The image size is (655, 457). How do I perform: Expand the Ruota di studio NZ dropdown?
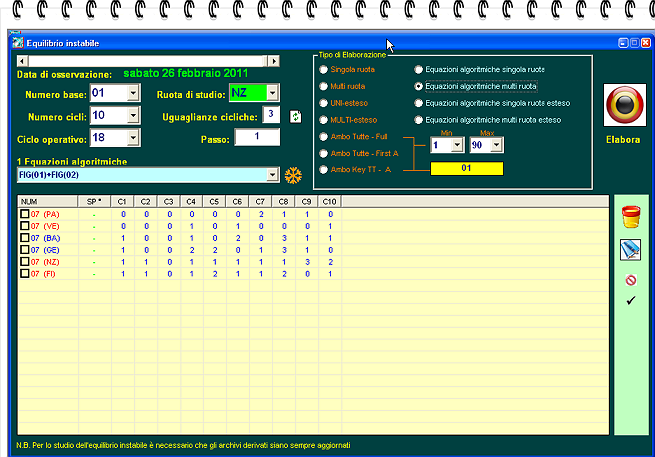[x=272, y=93]
